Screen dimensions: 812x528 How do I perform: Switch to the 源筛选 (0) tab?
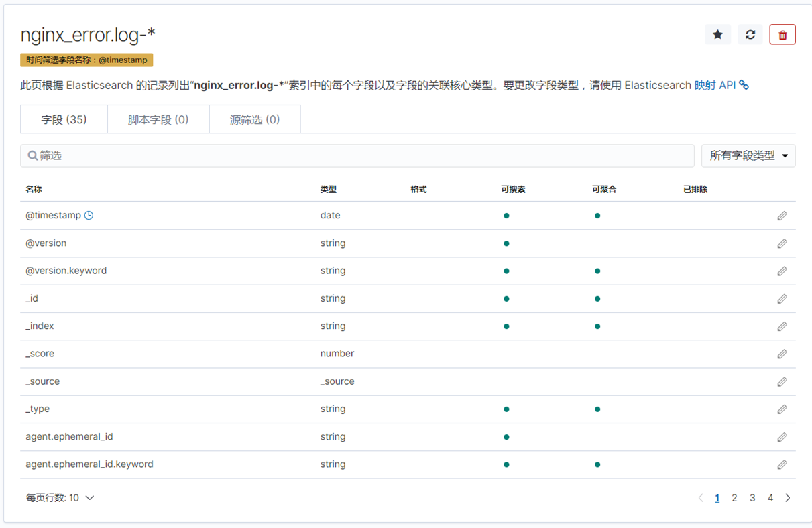255,119
